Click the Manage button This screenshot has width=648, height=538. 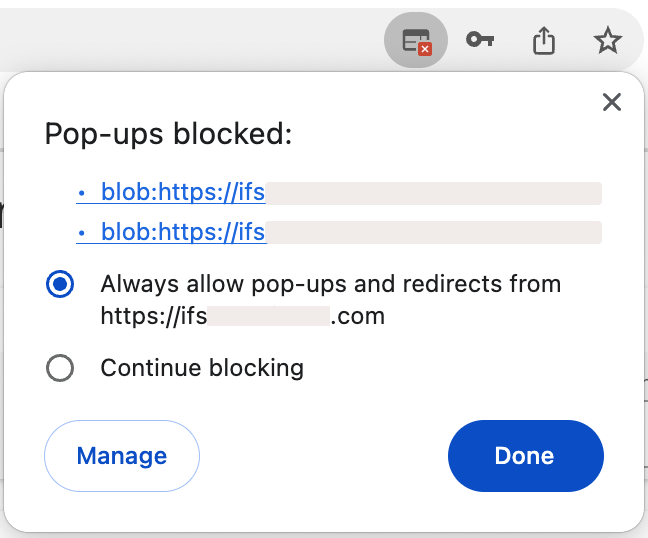pyautogui.click(x=122, y=457)
